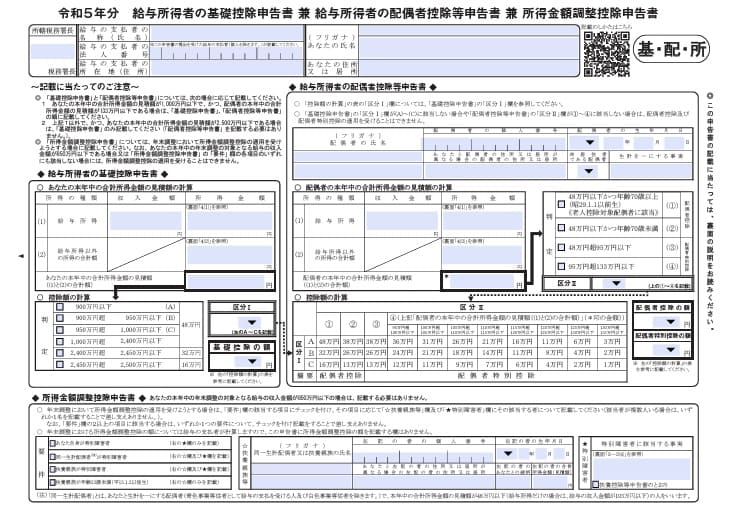Check the 950万円超 1,000万円以下 (C) box
The image size is (734, 514).
click(59, 330)
